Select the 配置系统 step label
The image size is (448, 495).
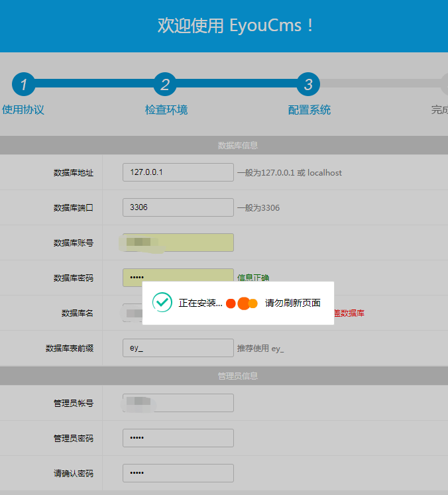(x=309, y=110)
